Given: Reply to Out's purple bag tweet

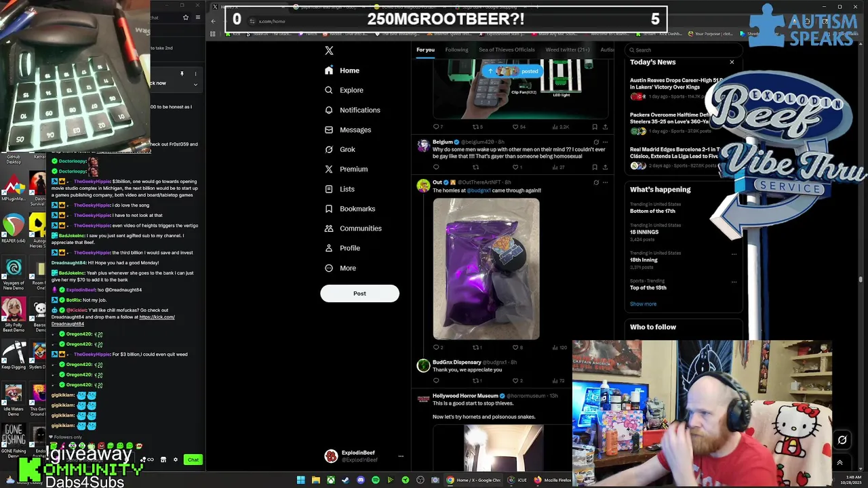Looking at the screenshot, I should click(437, 348).
